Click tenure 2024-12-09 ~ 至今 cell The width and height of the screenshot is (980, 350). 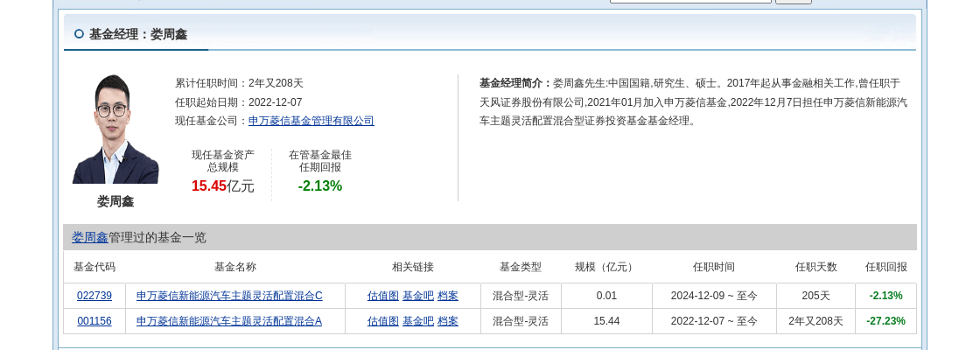pos(714,296)
